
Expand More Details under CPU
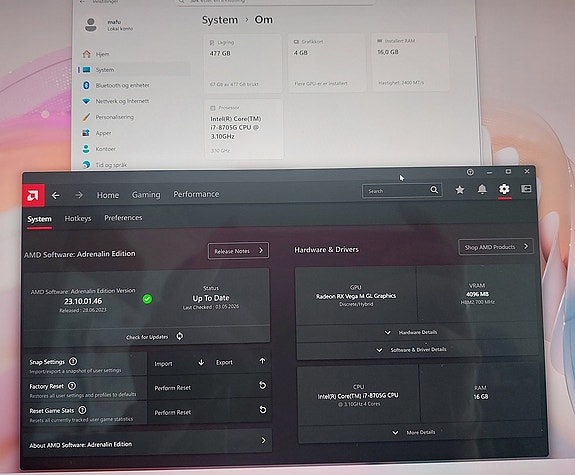point(420,432)
